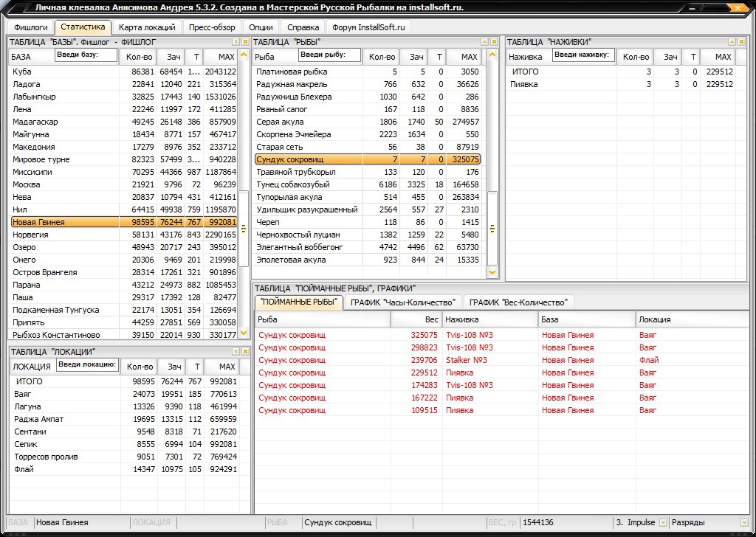The image size is (756, 537).
Task: Sort fish table by MAX column header
Action: 469,57
